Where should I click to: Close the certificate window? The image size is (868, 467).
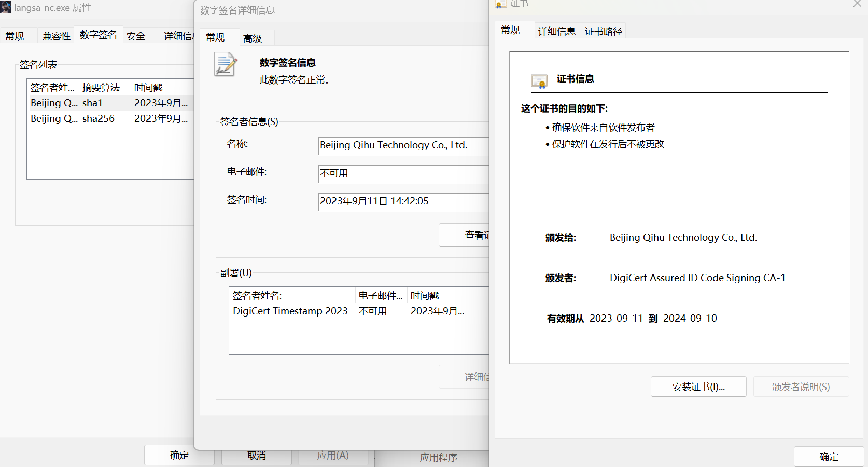[857, 4]
